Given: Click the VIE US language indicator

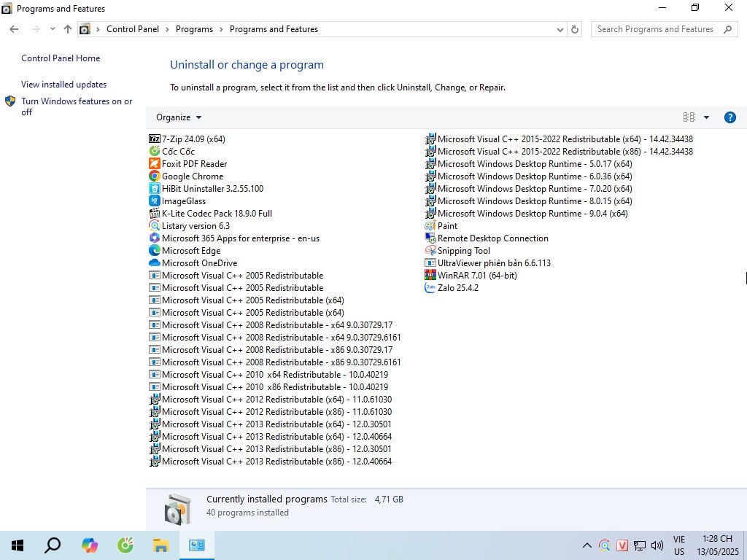Looking at the screenshot, I should coord(679,545).
